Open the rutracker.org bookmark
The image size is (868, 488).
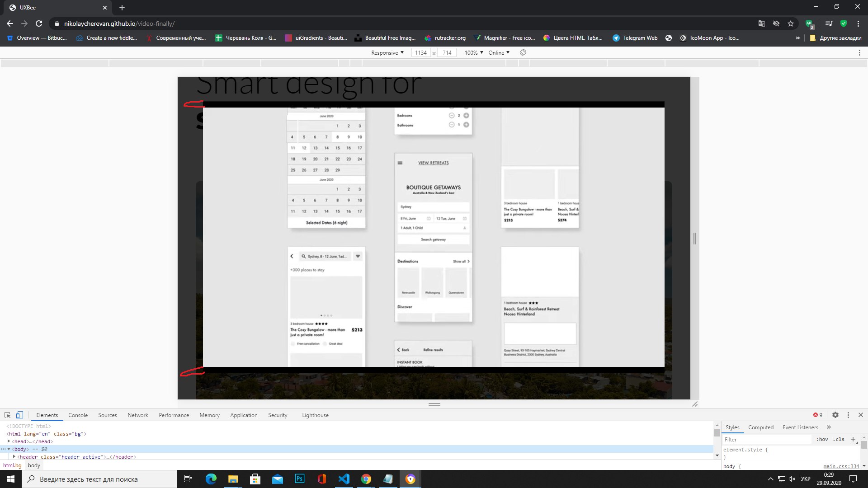(445, 38)
